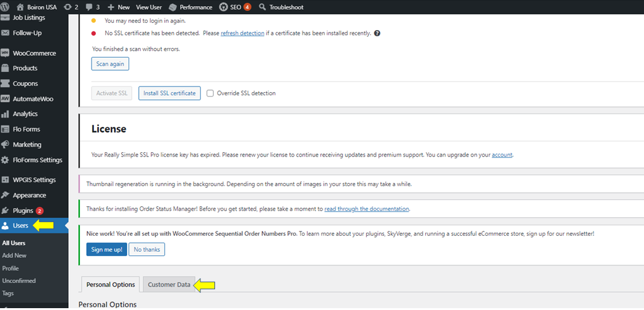Click the help question mark icon
The width and height of the screenshot is (644, 310).
(377, 33)
